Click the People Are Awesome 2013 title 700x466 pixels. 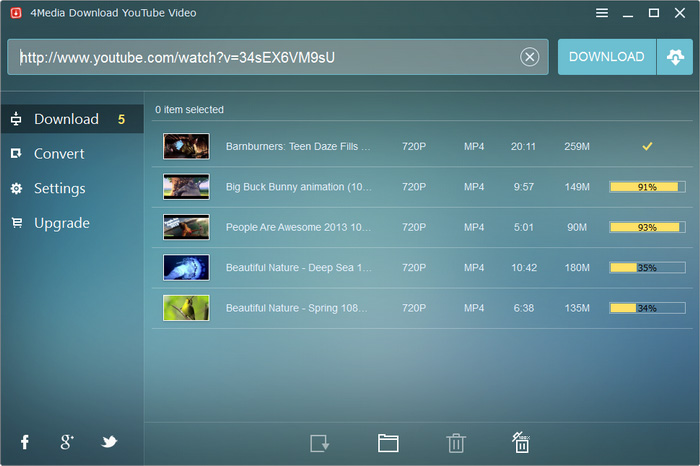click(298, 227)
